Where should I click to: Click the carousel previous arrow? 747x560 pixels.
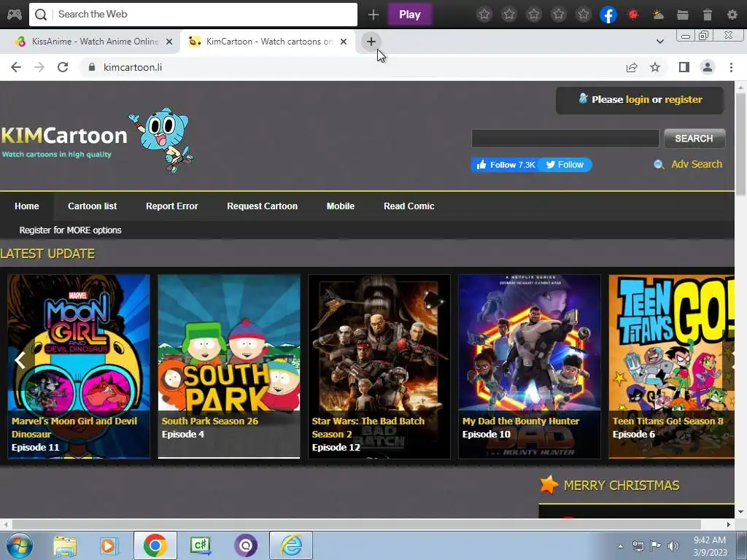click(x=20, y=360)
